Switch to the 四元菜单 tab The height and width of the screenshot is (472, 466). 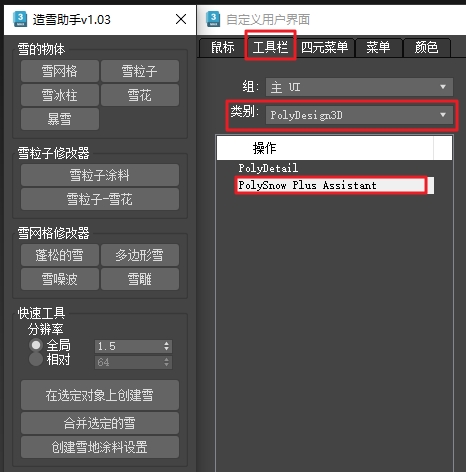click(325, 47)
